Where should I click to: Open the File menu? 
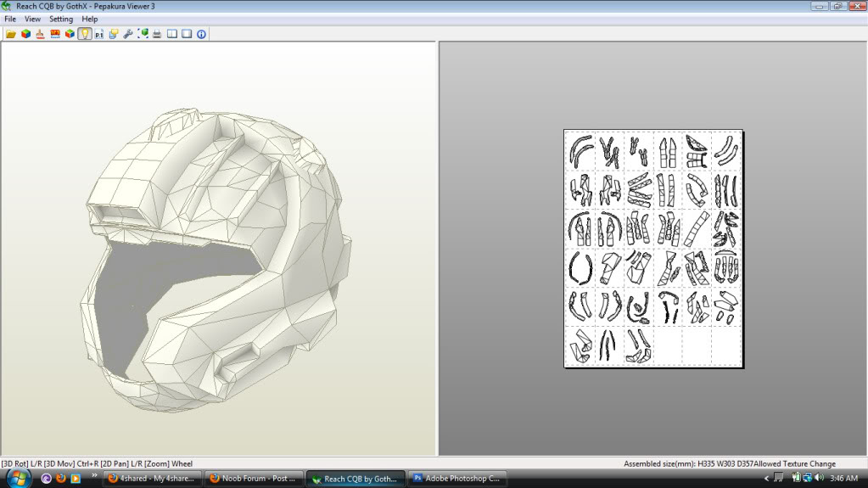[10, 19]
